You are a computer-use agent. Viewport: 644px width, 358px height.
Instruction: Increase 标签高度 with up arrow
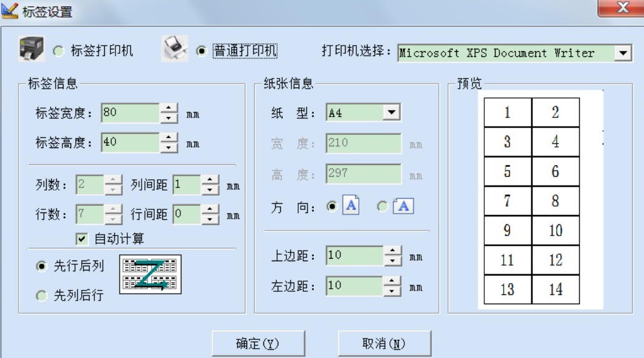pyautogui.click(x=168, y=137)
